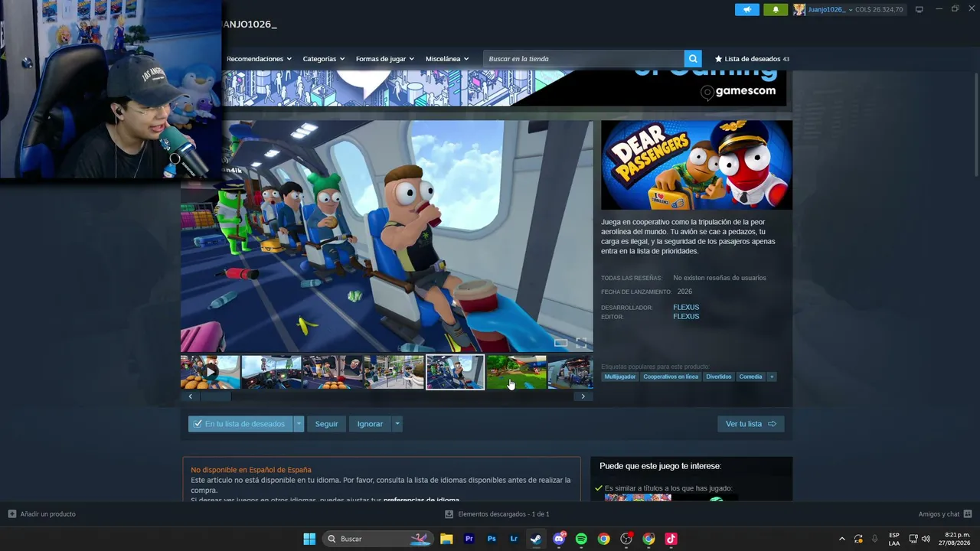Viewport: 980px width, 551px height.
Task: Click the blue megaphone announcements icon
Action: coord(746,9)
